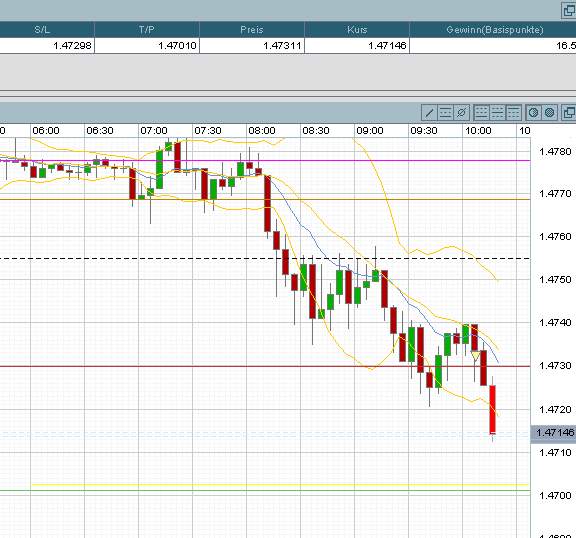Click the yellow horizontal line near 1.4702
Screen dimensions: 576x538
click(280, 485)
